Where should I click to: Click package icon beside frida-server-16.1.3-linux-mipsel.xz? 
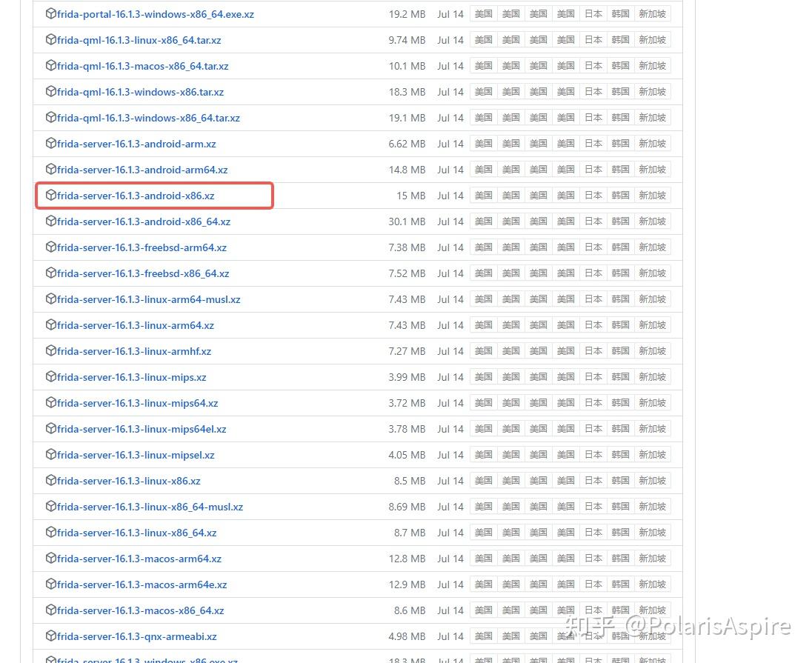point(50,454)
